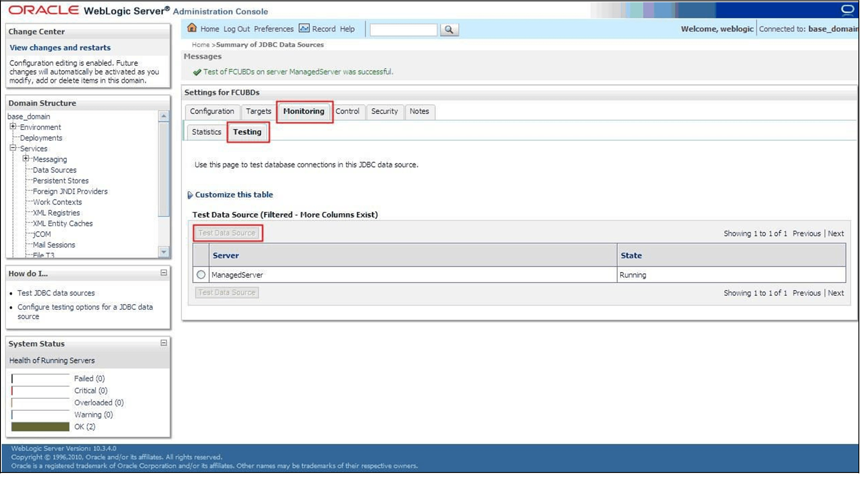The width and height of the screenshot is (868, 486).
Task: Open the Configuration tab
Action: coord(212,111)
